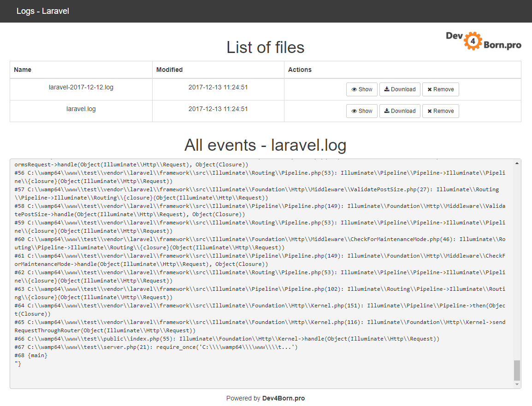Click modified date of laravel-2017-12-12.log
Screen dimensions: 532x406
click(218, 87)
